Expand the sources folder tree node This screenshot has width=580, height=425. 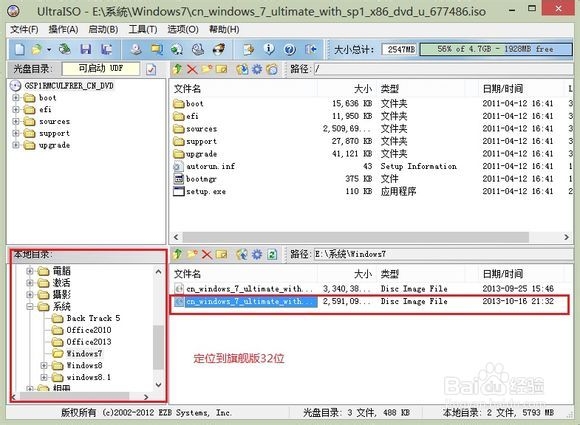(x=16, y=121)
